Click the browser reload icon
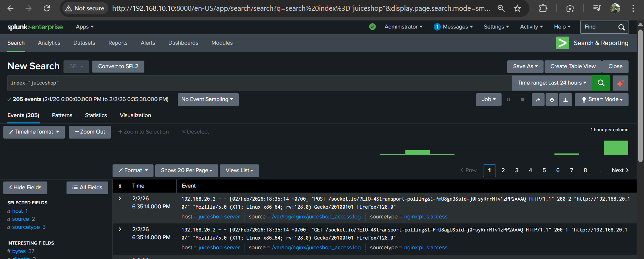The width and height of the screenshot is (644, 259). tap(47, 8)
